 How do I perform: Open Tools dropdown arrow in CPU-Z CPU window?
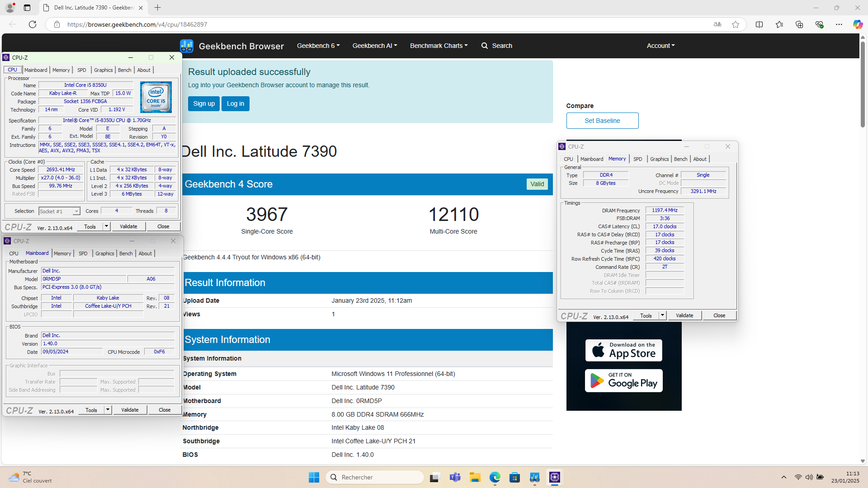coord(106,226)
